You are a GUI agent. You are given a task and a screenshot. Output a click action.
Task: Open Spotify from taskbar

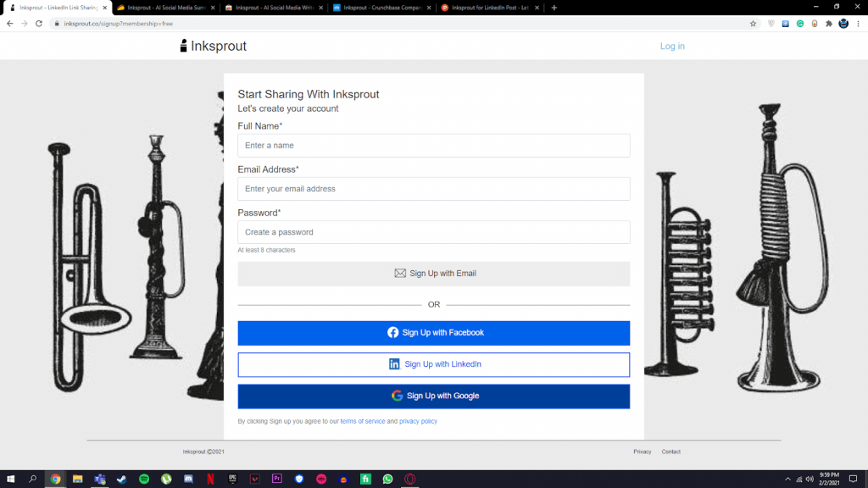(144, 480)
